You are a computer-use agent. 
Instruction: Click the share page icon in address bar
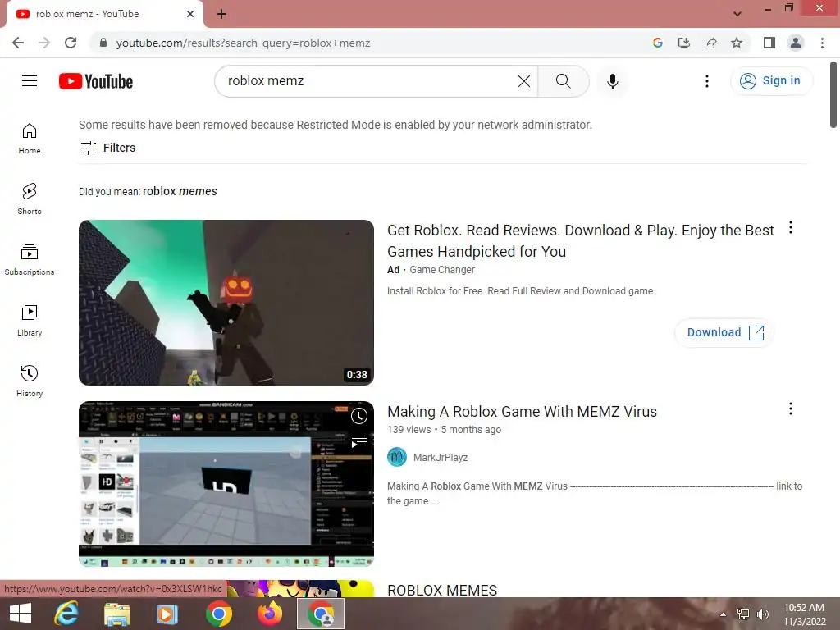coord(710,43)
